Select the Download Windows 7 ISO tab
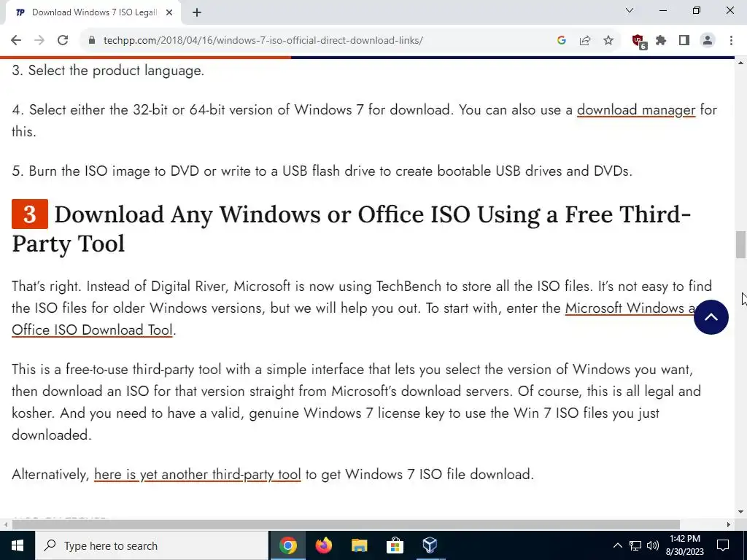The height and width of the screenshot is (560, 747). [x=90, y=13]
